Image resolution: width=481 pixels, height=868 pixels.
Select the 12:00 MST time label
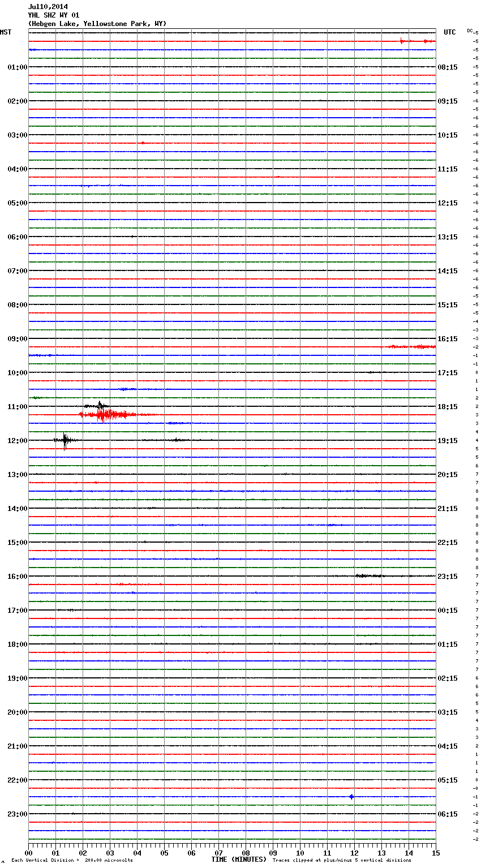[x=18, y=441]
